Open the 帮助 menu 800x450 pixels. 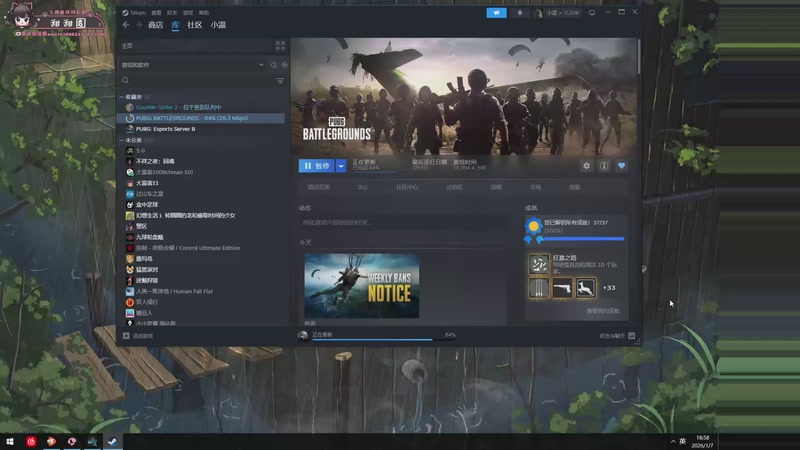pyautogui.click(x=204, y=13)
